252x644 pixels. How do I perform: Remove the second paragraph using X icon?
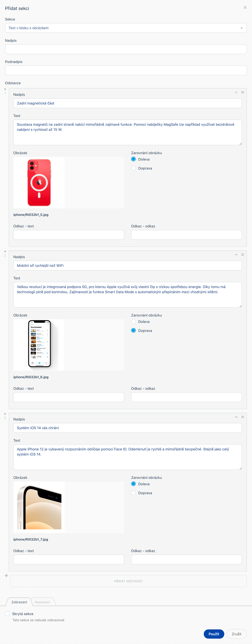(243, 255)
